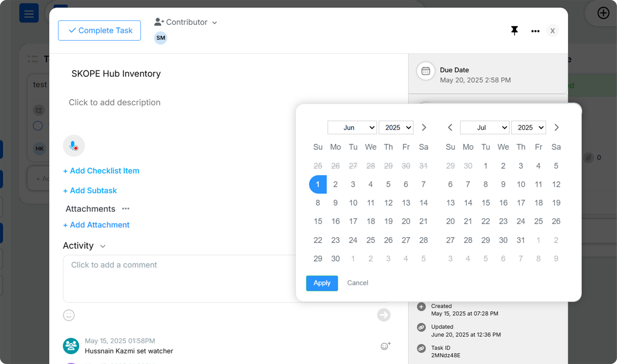
Task: Select June 20 in calendar
Action: (x=406, y=221)
